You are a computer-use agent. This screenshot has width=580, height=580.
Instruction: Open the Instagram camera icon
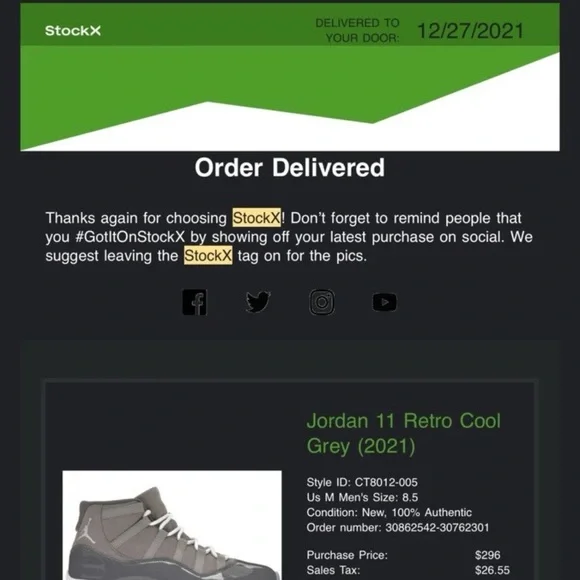(x=321, y=302)
